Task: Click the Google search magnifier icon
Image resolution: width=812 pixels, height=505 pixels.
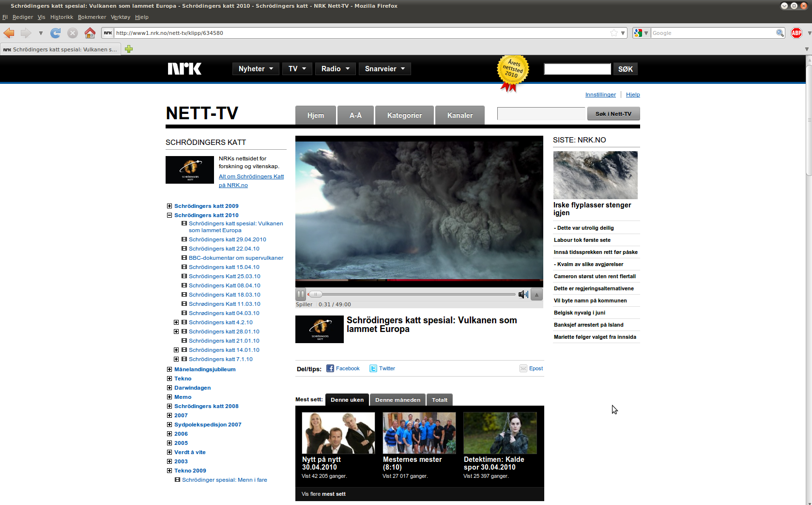Action: [x=780, y=33]
